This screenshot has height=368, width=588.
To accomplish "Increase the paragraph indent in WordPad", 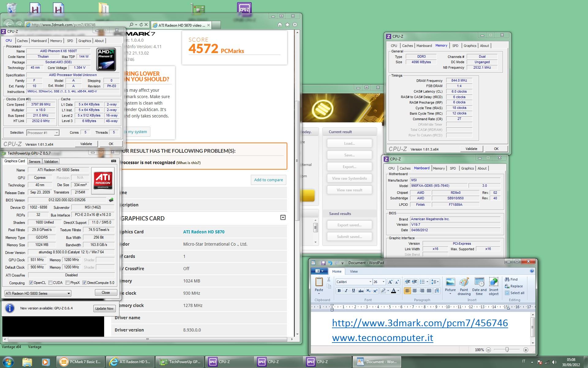I will pos(414,282).
